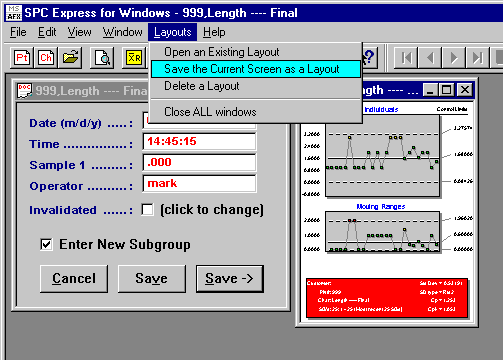Select Save the Current Screen as a Layout
This screenshot has height=360, width=503.
[256, 69]
